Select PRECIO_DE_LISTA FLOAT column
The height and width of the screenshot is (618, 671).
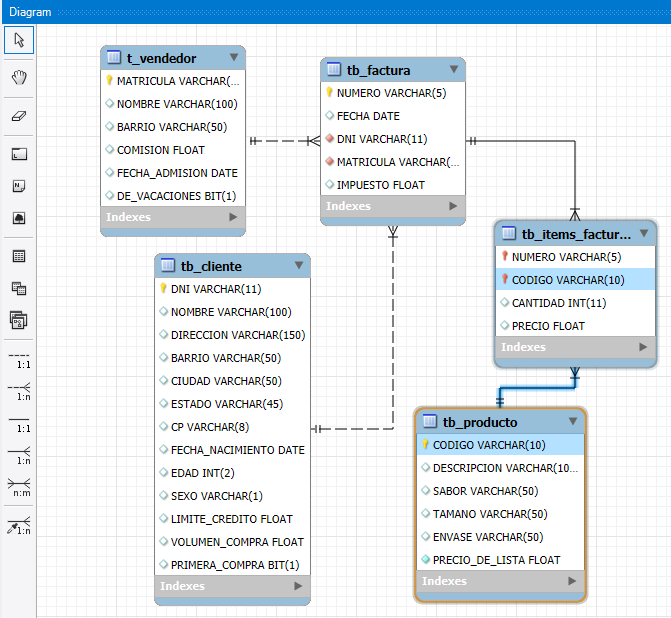click(x=500, y=560)
